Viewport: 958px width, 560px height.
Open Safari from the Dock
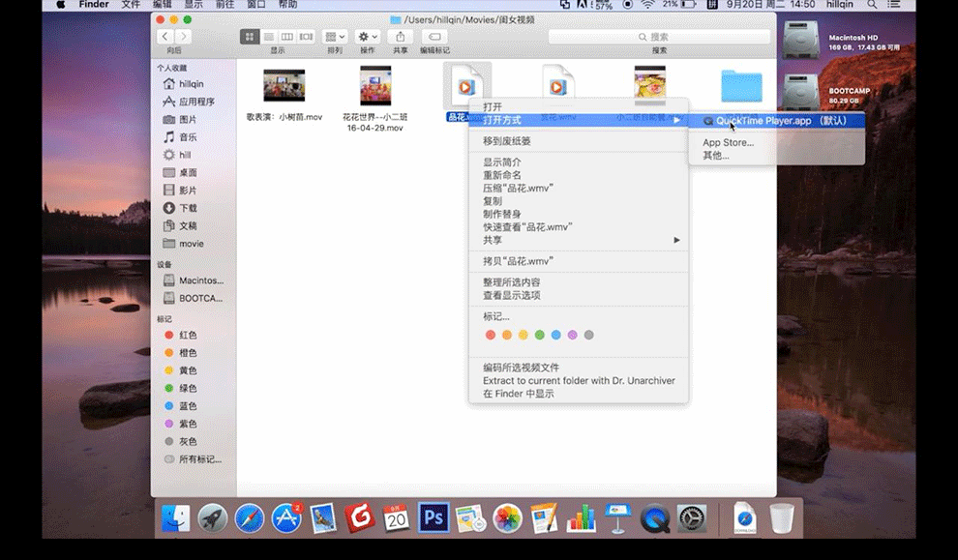250,517
